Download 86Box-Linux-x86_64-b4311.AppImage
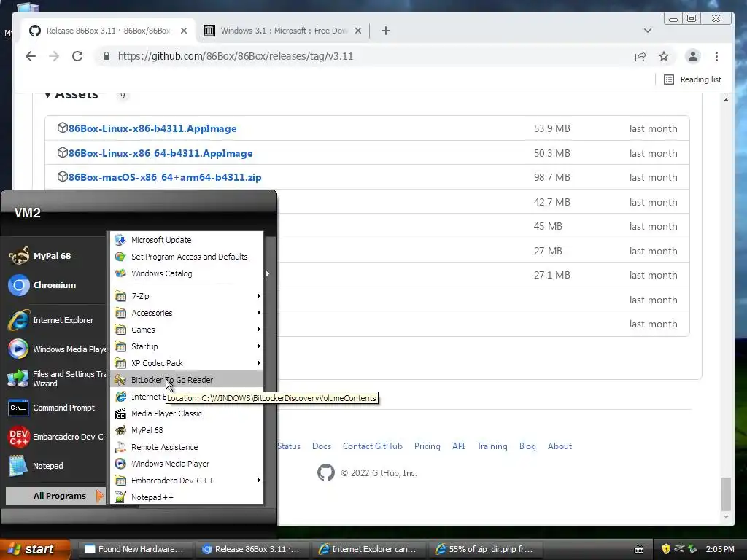Viewport: 747px width, 560px height. [160, 153]
